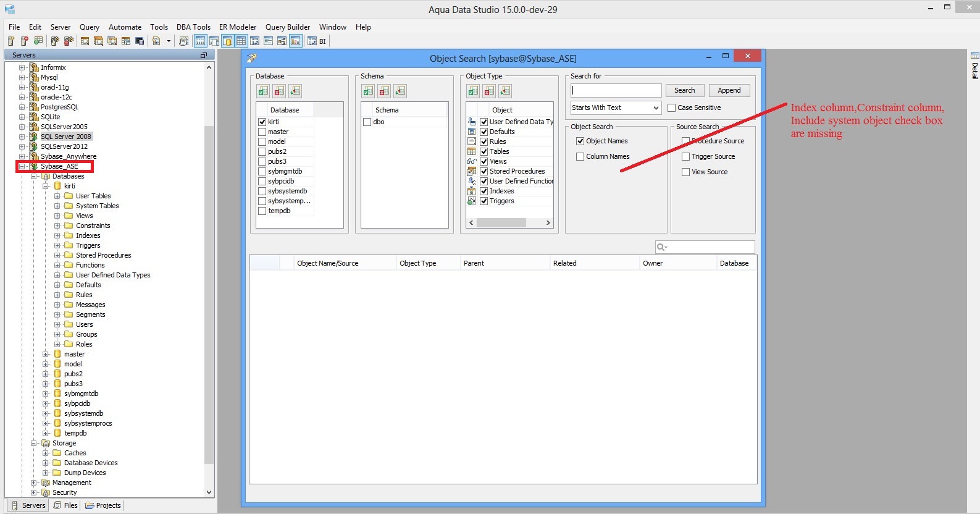The image size is (980, 514).
Task: Invert selection icon in Object Type panel
Action: 505,91
